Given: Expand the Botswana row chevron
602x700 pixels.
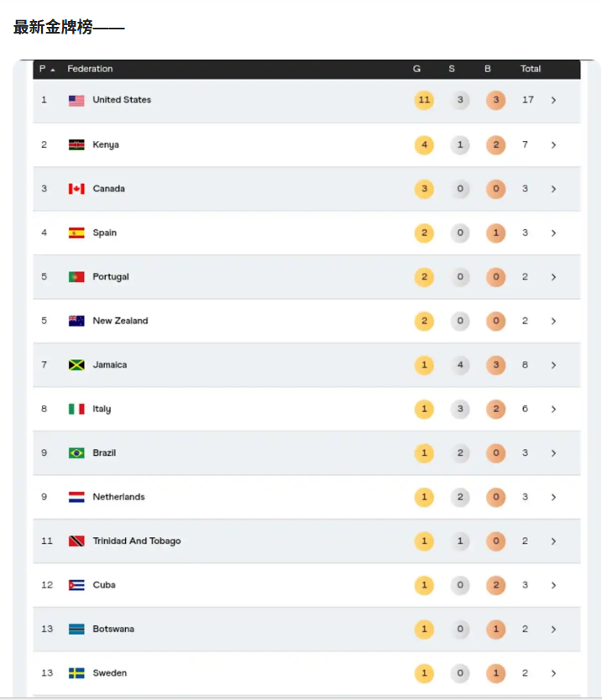Looking at the screenshot, I should point(554,629).
